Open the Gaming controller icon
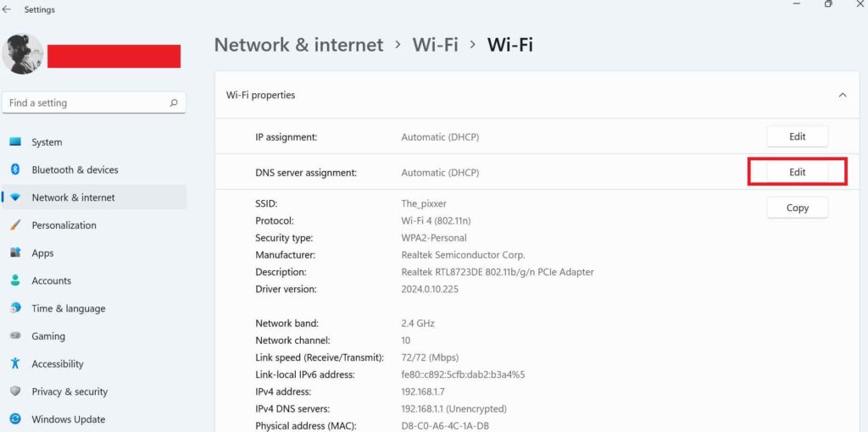 click(15, 335)
